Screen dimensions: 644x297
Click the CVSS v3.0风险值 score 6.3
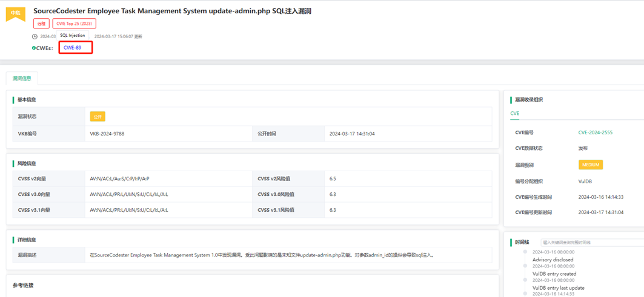333,194
